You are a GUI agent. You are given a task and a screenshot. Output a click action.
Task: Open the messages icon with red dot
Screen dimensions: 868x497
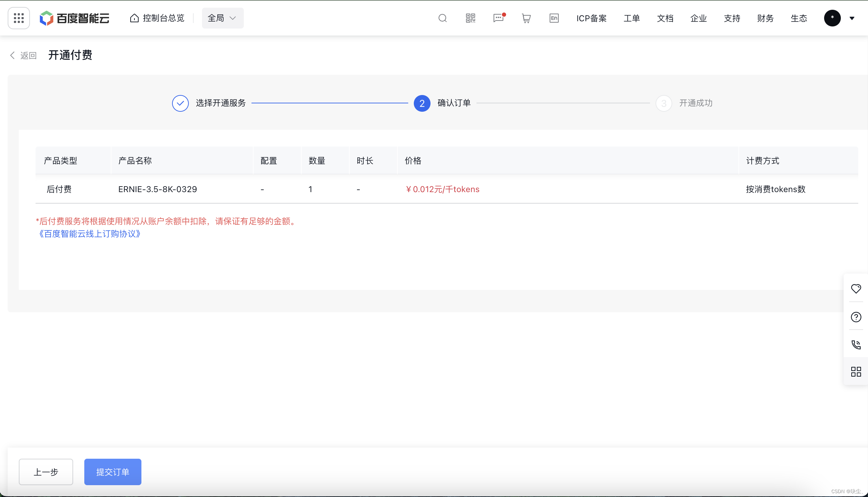coord(499,18)
